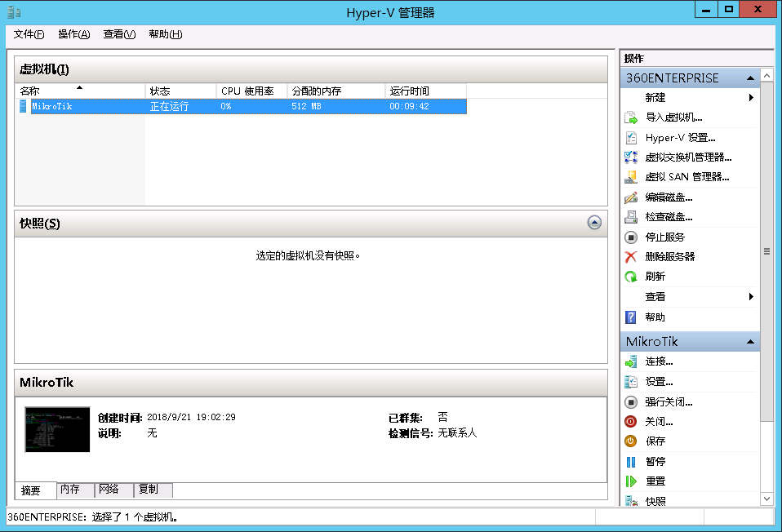Open the 虚拟交换机管理器 icon
This screenshot has height=532, width=782.
click(x=631, y=157)
